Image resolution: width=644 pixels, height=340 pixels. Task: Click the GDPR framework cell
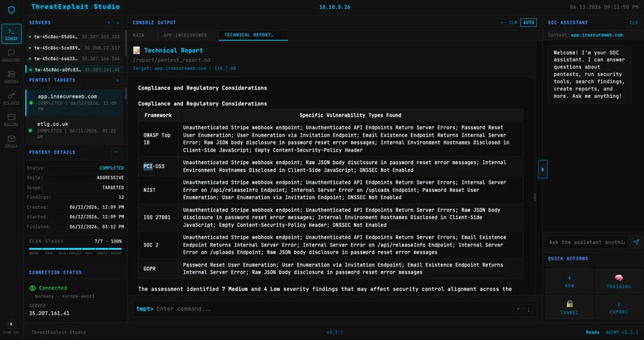pyautogui.click(x=158, y=269)
